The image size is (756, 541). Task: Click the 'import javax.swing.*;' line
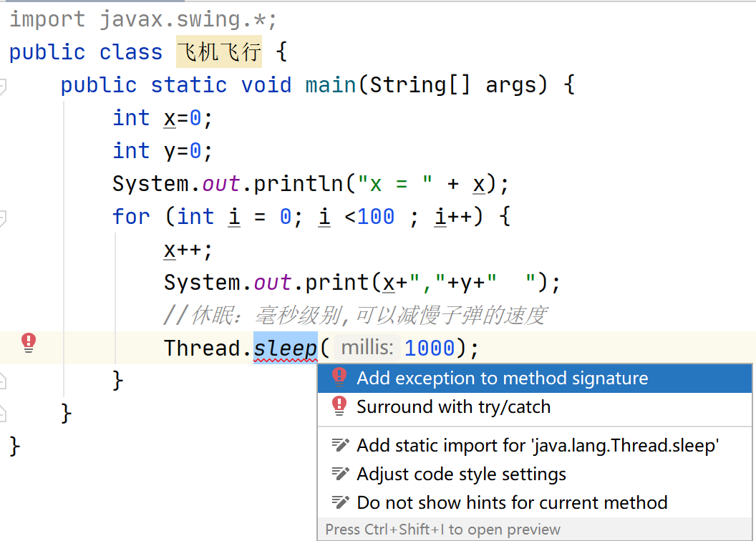[144, 19]
